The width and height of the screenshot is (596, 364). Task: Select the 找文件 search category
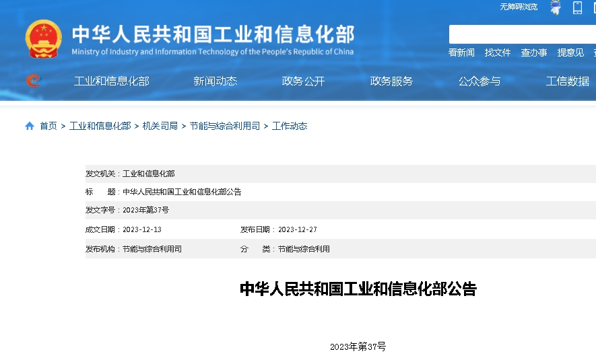(x=498, y=52)
